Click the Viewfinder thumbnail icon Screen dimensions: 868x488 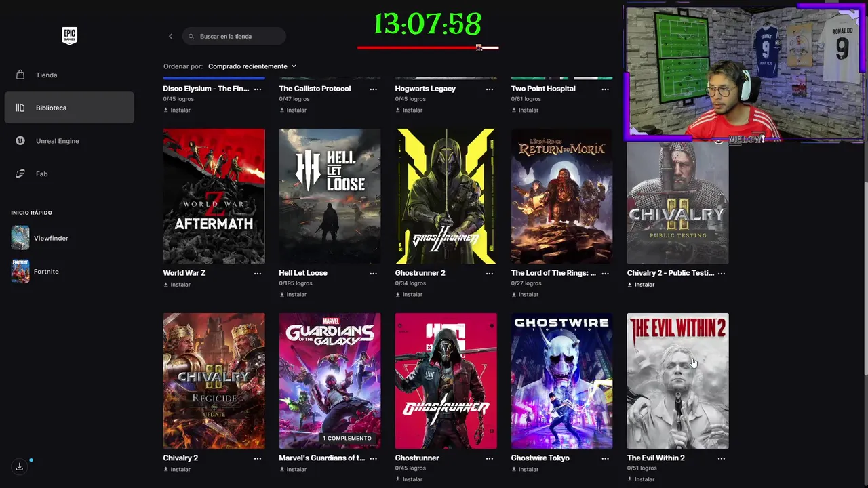pyautogui.click(x=20, y=238)
